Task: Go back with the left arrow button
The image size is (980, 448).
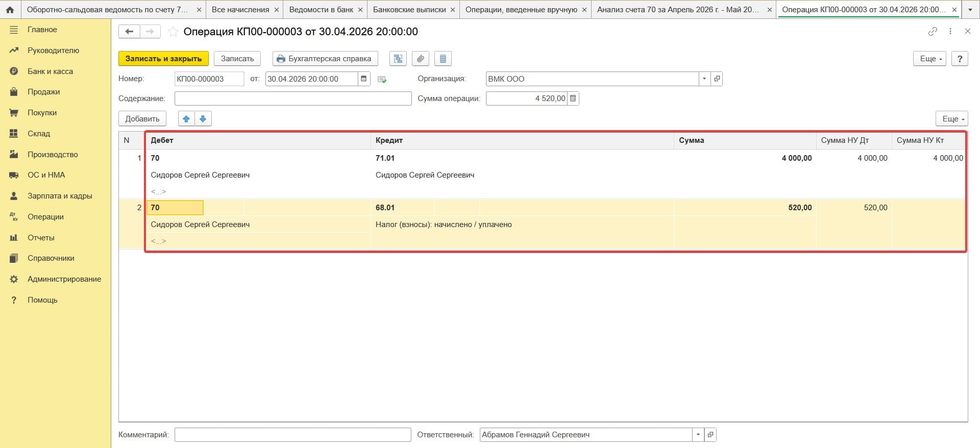Action: click(x=129, y=32)
